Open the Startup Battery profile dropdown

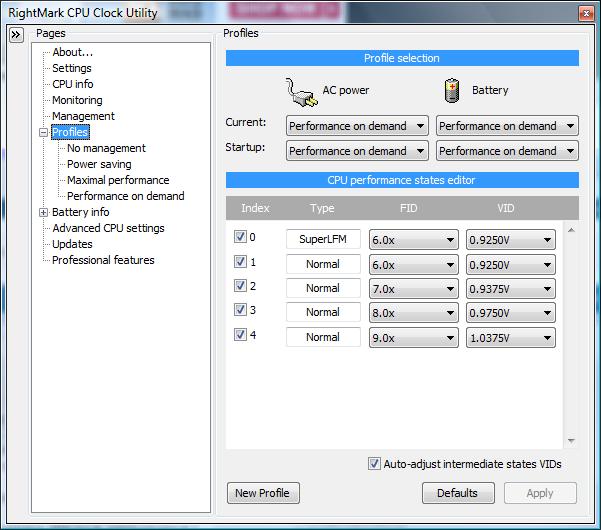tap(507, 151)
